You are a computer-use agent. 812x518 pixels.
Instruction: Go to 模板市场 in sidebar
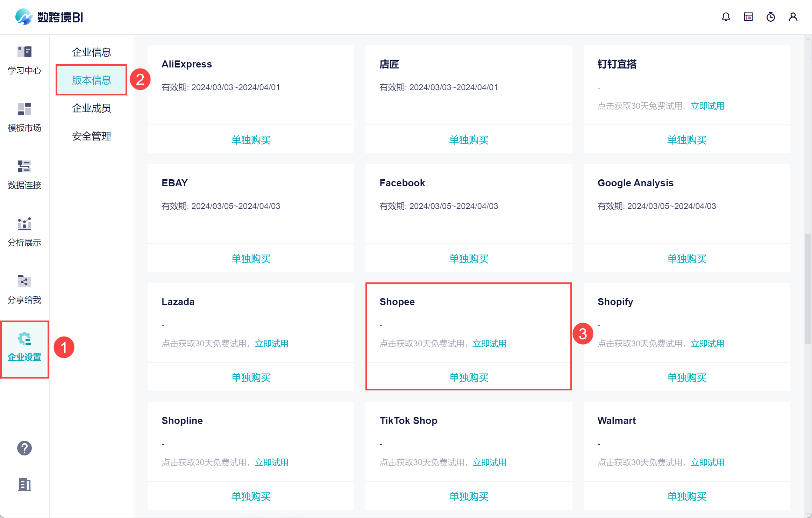(x=24, y=117)
